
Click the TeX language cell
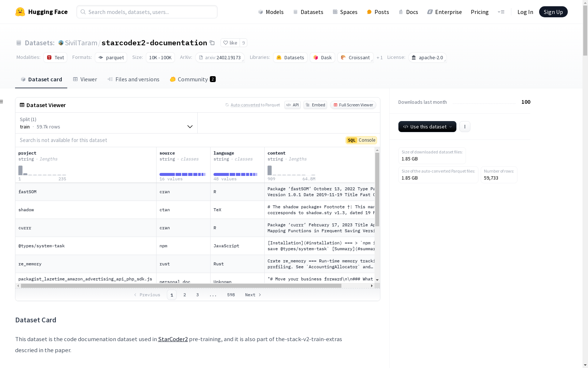pos(237,210)
